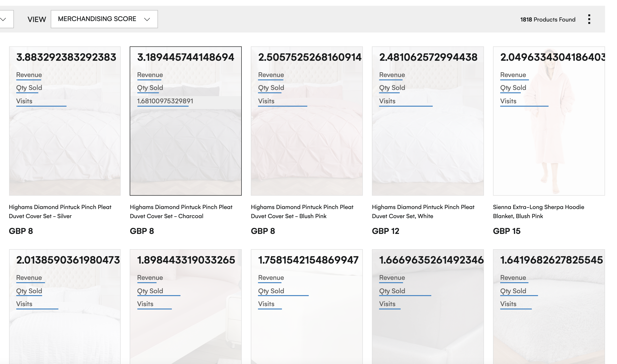Click score 3.189445744148694 on Charcoal card

(186, 57)
